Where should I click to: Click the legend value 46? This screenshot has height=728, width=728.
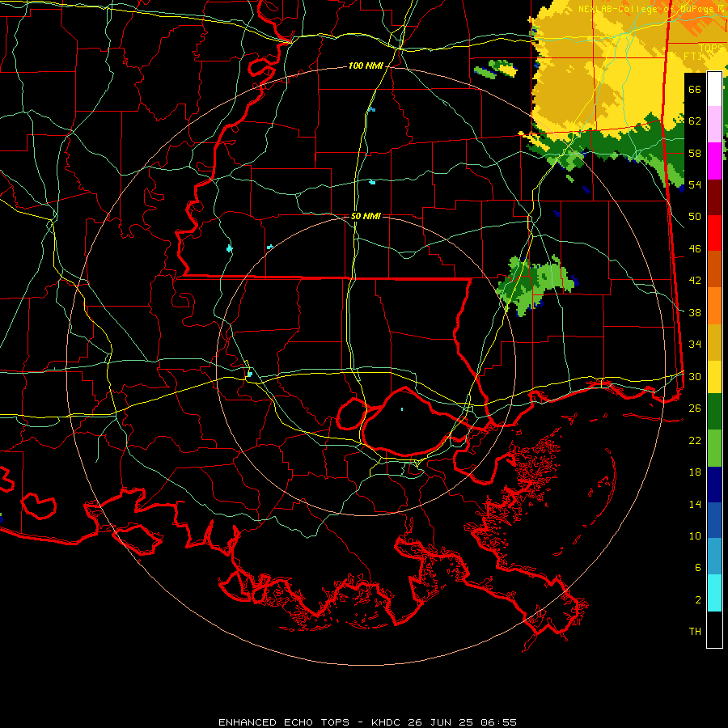coord(695,249)
